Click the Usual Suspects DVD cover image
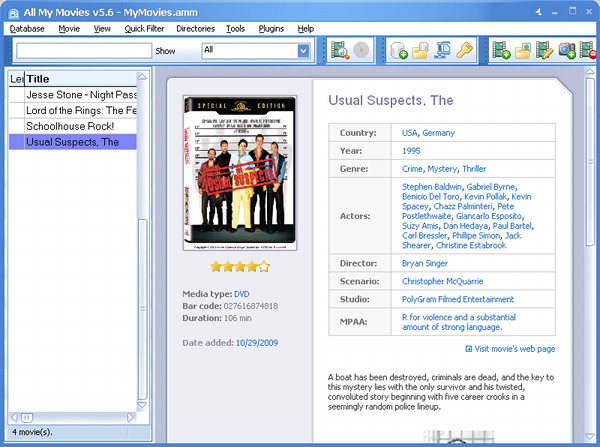Viewport: 600px width, 447px height. (x=240, y=173)
